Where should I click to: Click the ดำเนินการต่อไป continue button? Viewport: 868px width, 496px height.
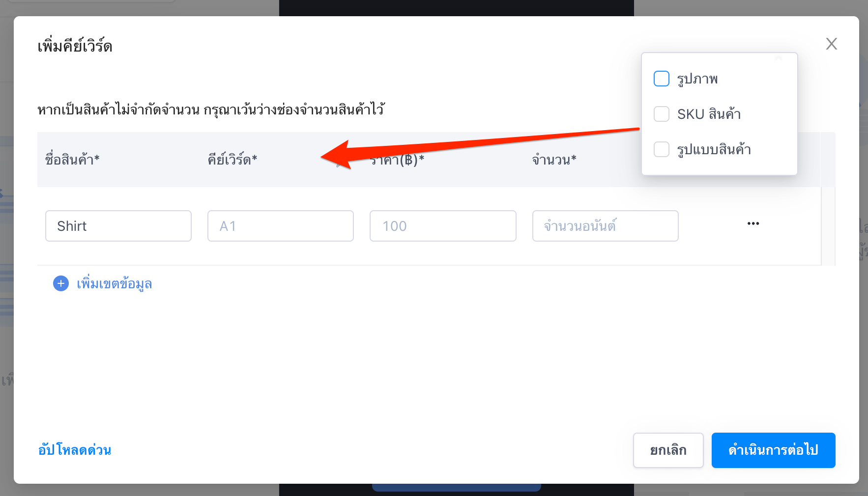774,450
